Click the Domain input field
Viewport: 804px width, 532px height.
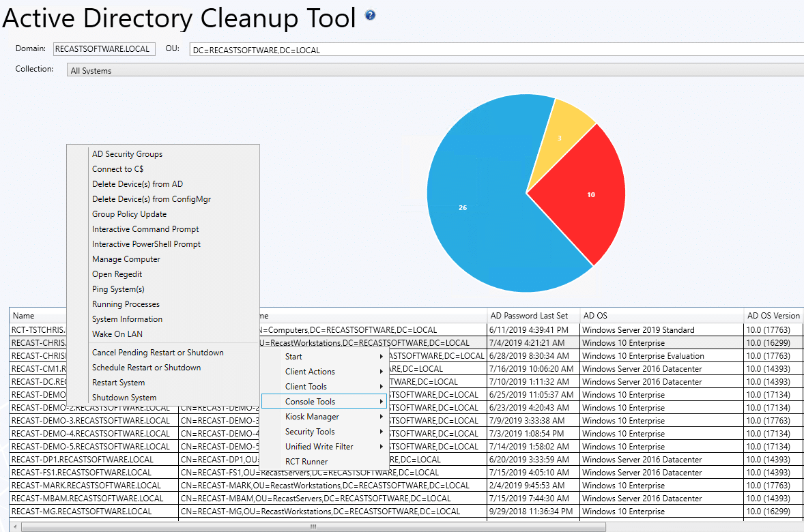(104, 48)
